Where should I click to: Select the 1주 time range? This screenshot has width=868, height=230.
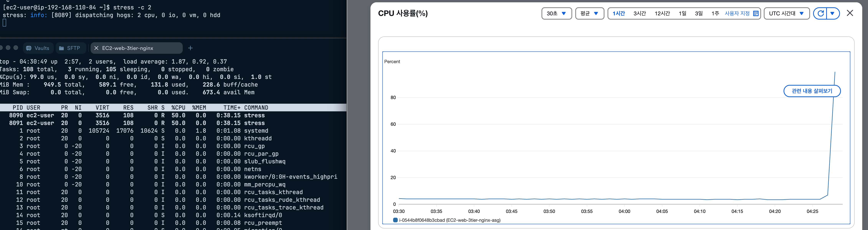pos(715,13)
